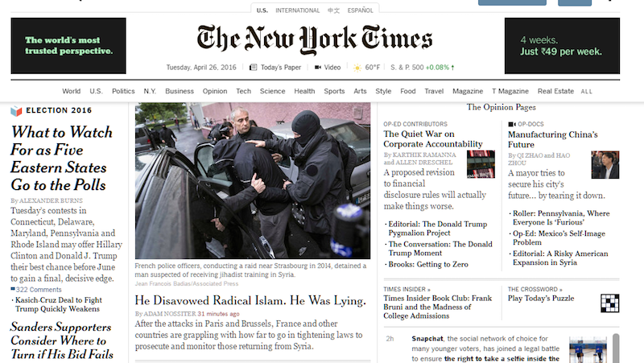Click the sun weather icon
The image size is (644, 363).
point(357,68)
